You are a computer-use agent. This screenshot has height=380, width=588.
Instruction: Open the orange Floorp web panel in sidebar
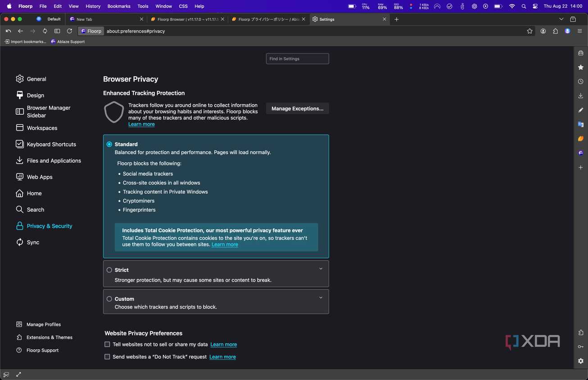point(581,139)
